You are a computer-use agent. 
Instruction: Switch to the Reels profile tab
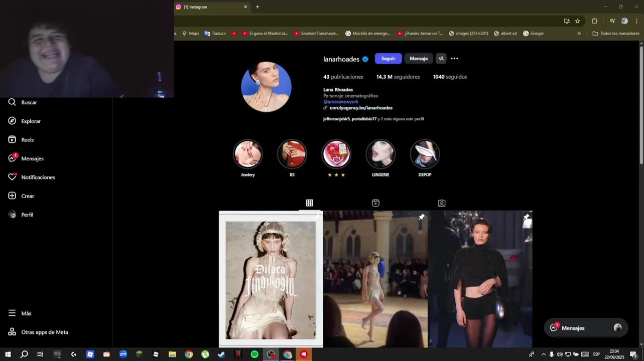(x=375, y=203)
